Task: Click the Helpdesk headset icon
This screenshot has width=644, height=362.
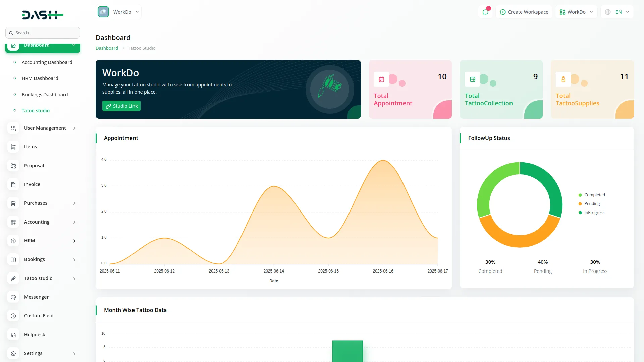Action: (13, 335)
